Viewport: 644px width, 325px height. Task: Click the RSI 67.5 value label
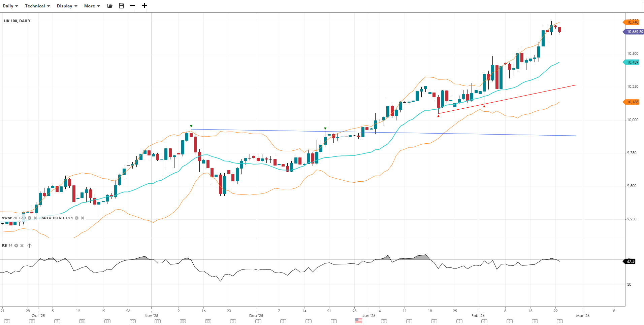click(631, 261)
